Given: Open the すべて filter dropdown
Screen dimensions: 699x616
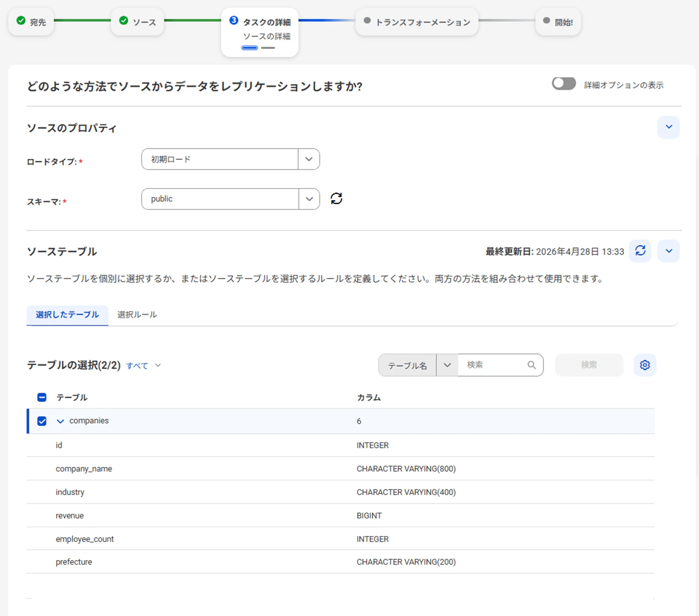Looking at the screenshot, I should [144, 366].
